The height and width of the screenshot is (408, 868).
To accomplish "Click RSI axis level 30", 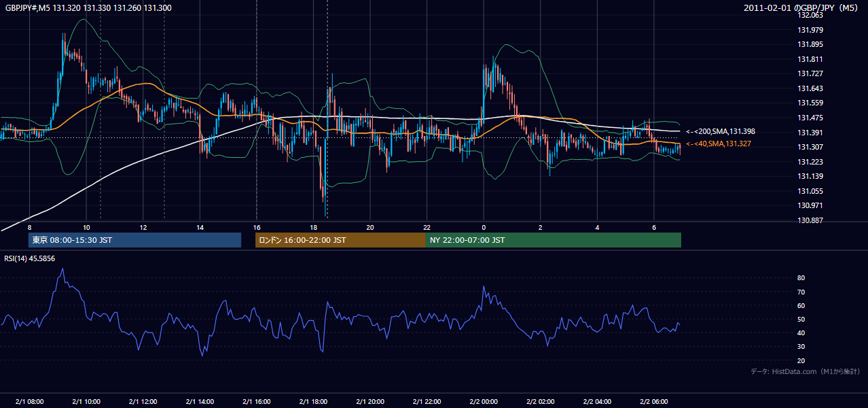I will [x=801, y=347].
